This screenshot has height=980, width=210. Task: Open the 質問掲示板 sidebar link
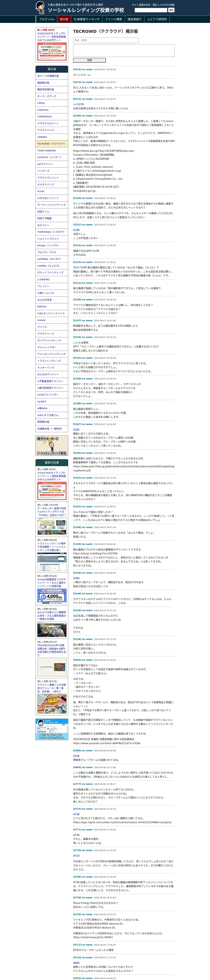tap(52, 422)
